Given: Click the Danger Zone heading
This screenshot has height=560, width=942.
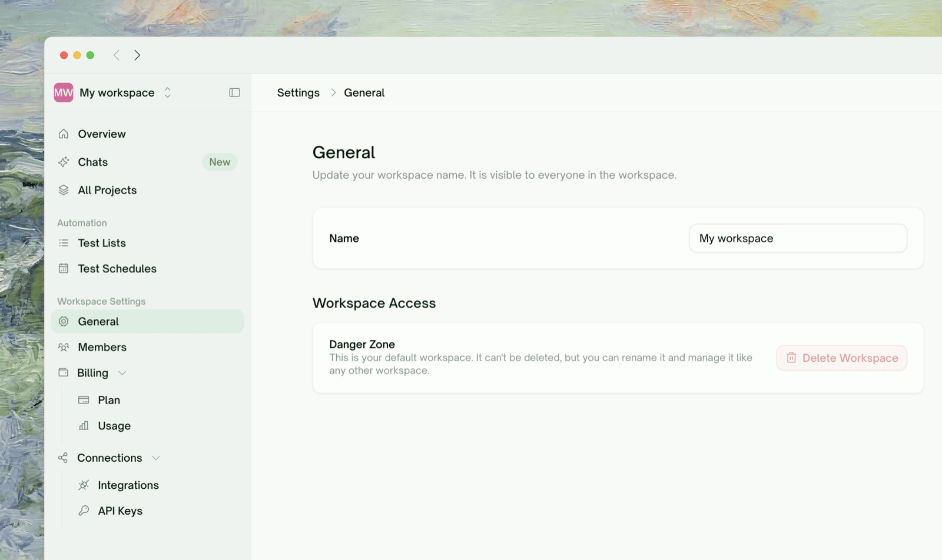Looking at the screenshot, I should pos(362,344).
